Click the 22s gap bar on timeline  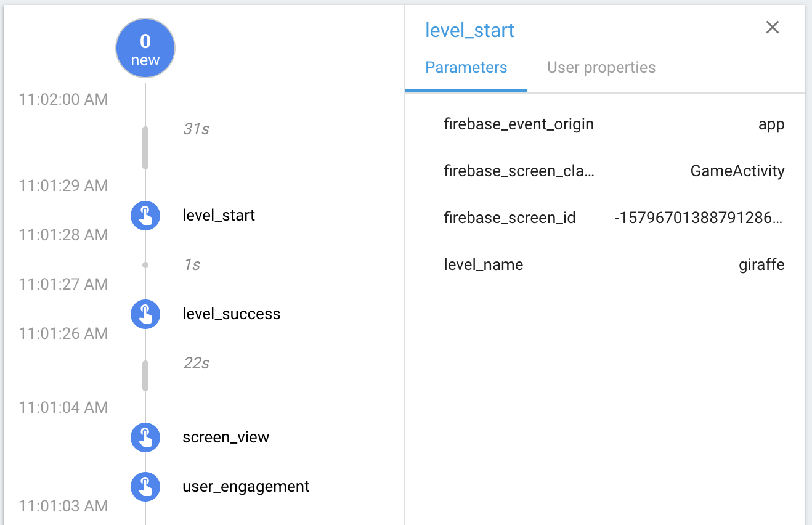[145, 376]
